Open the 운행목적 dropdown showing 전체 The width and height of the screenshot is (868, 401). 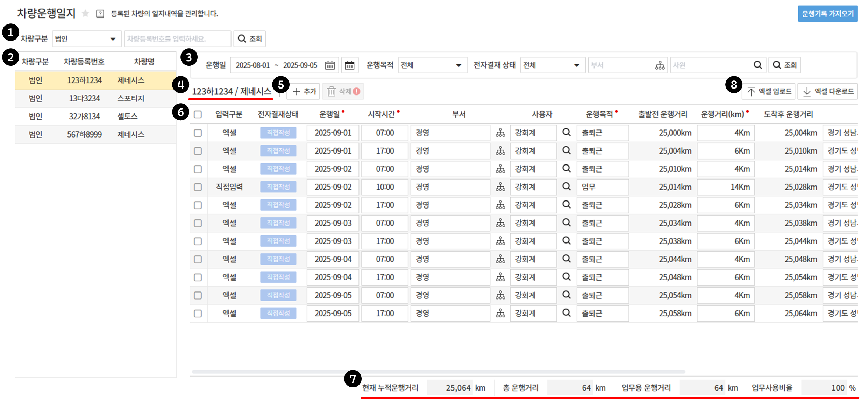pyautogui.click(x=432, y=65)
